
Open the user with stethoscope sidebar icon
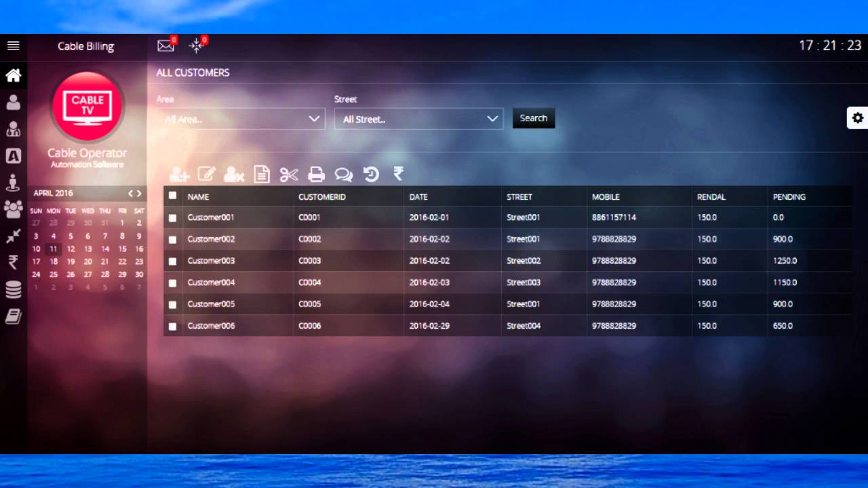pos(13,129)
